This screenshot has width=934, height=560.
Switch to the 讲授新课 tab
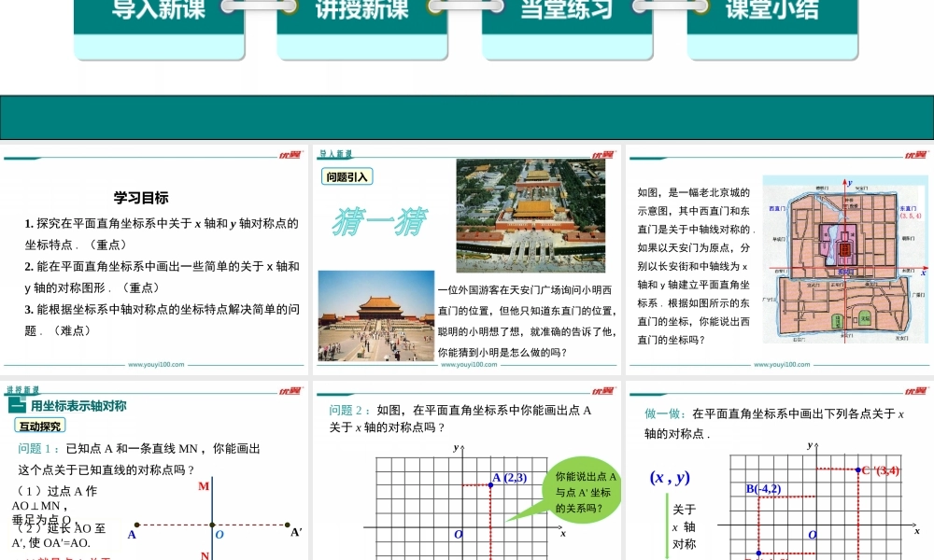[362, 11]
